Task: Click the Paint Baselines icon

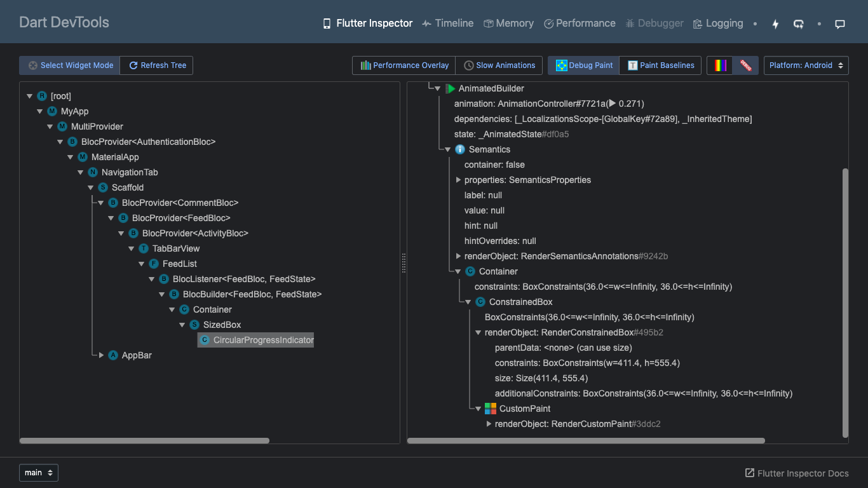Action: [632, 65]
